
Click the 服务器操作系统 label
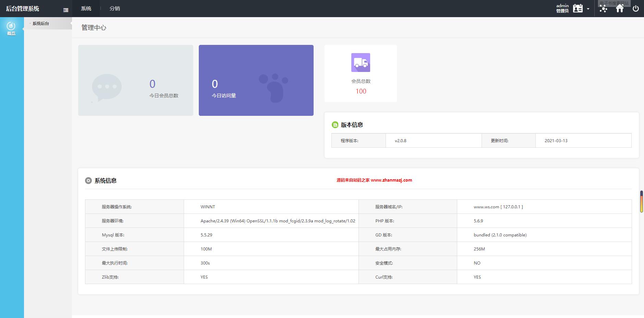[x=117, y=207]
